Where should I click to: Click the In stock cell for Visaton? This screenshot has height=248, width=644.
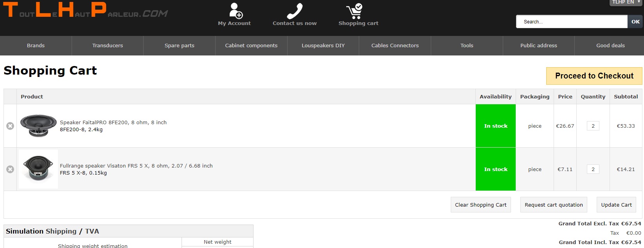coord(496,169)
